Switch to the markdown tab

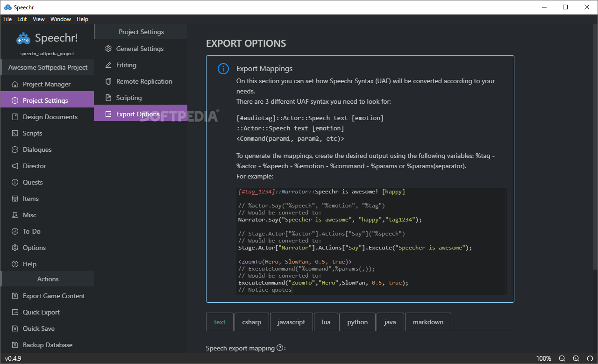pyautogui.click(x=428, y=322)
